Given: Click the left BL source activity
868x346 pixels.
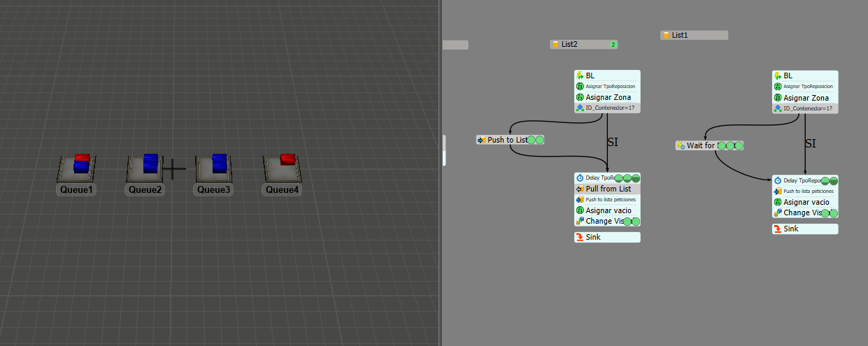Looking at the screenshot, I should coord(607,75).
